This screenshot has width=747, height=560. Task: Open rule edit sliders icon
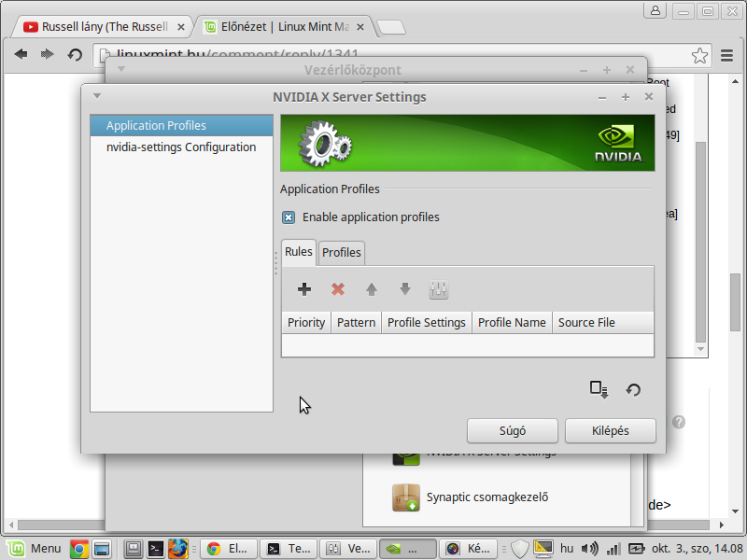point(438,289)
